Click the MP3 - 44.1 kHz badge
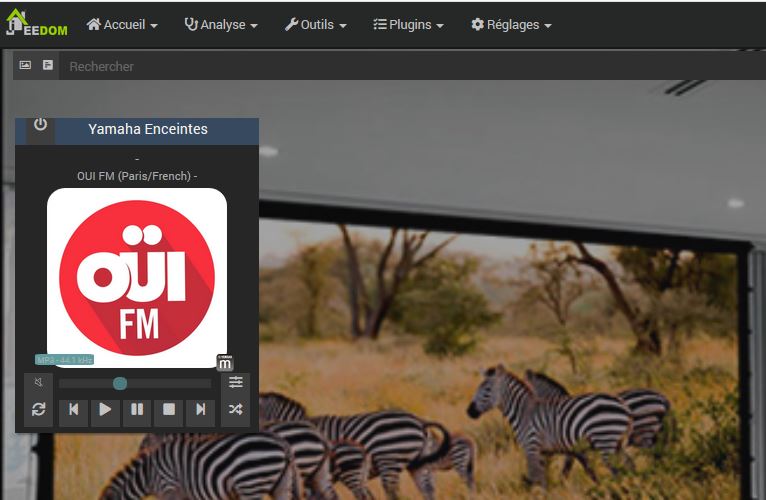The image size is (766, 500). 64,360
